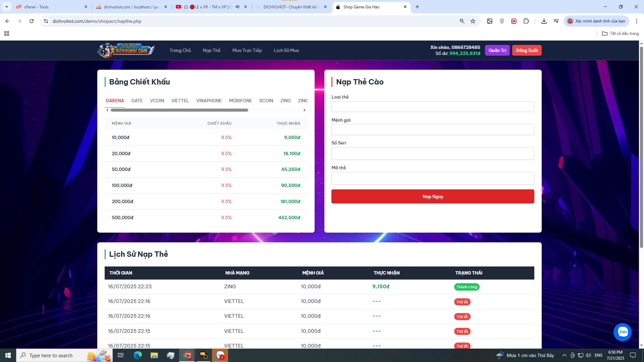Click the DichVuHot.com site logo
This screenshot has height=362, width=644.
[x=126, y=50]
